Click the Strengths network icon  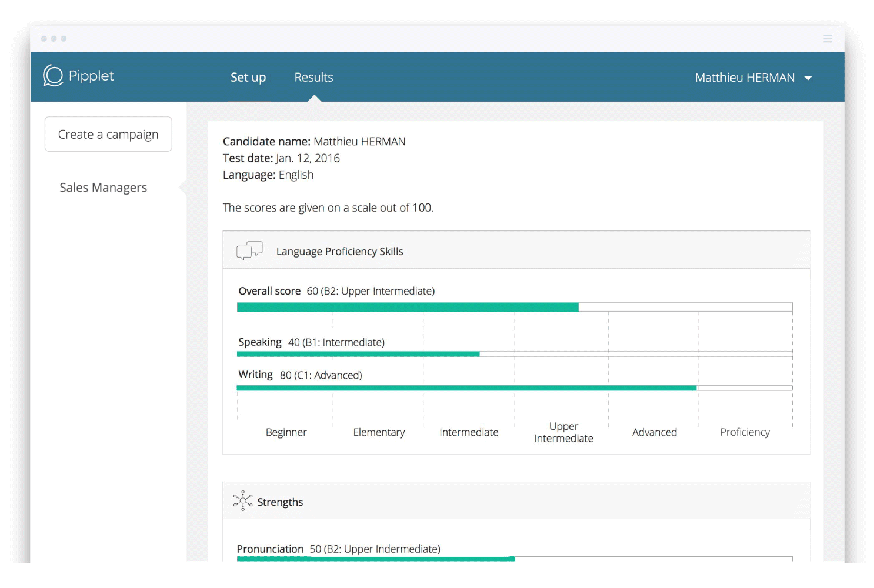coord(242,501)
